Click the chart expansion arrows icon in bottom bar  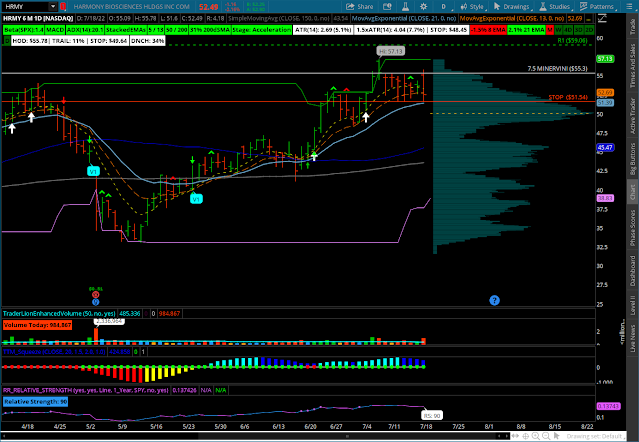point(516,436)
